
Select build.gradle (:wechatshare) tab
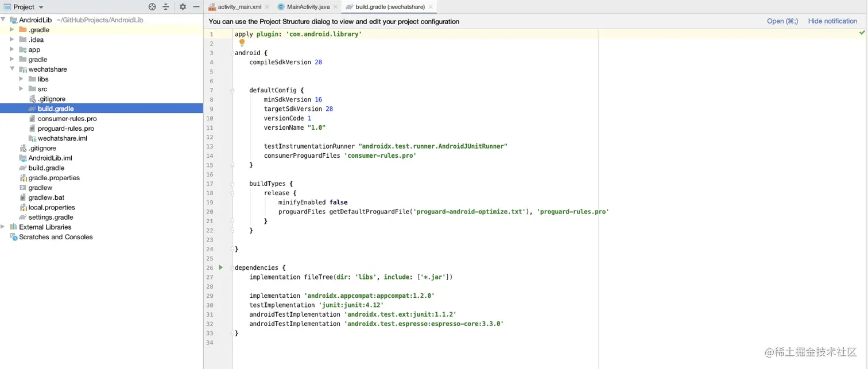(390, 7)
